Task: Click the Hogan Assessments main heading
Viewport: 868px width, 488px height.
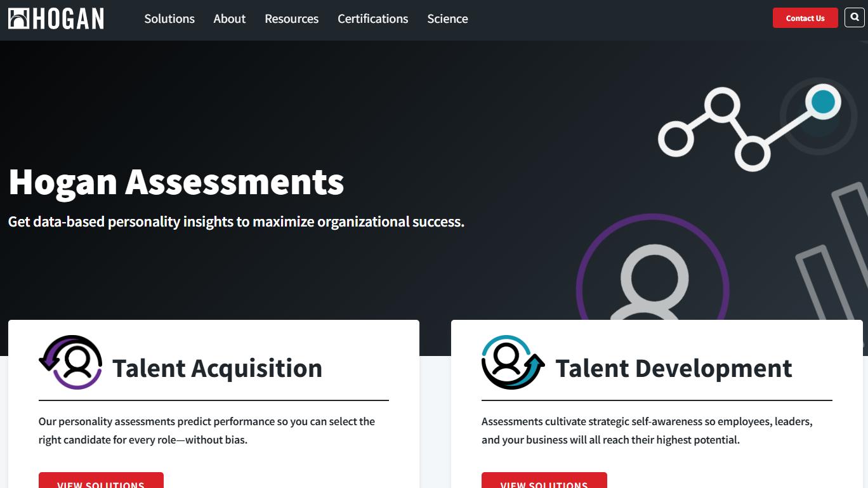Action: 176,181
